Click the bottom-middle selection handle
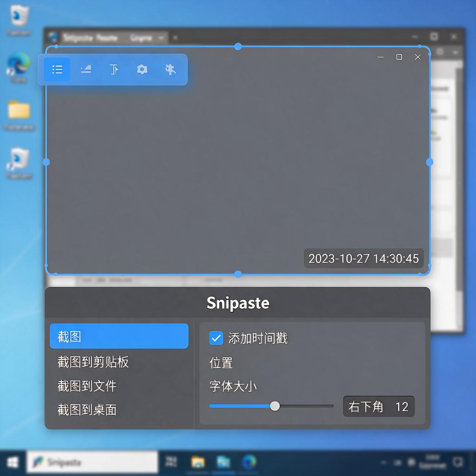This screenshot has width=476, height=476. pos(238,274)
